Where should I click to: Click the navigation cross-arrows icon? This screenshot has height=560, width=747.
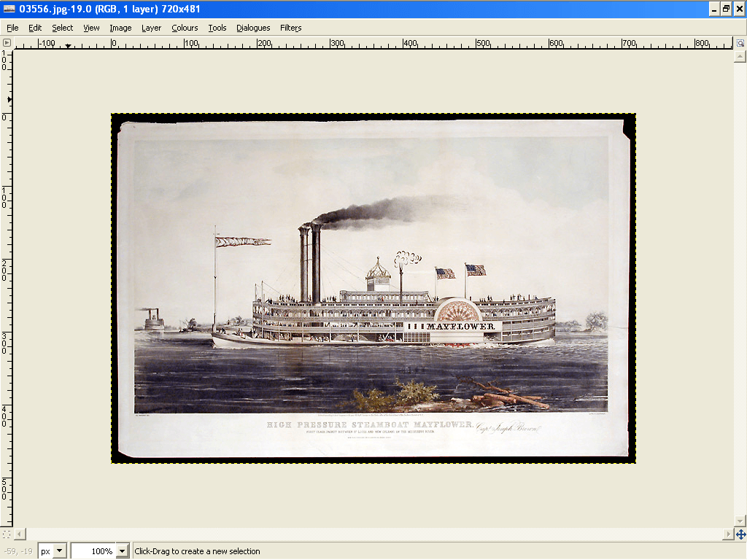pyautogui.click(x=740, y=534)
